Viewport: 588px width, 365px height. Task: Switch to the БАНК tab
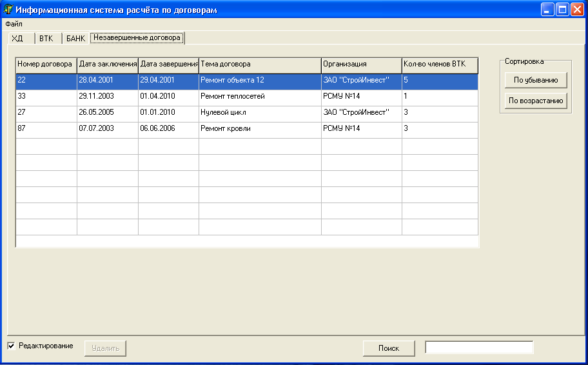[x=75, y=38]
